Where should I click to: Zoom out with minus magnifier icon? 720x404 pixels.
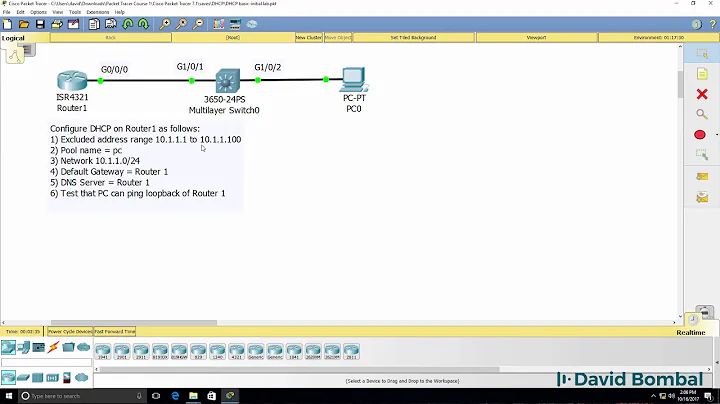[198, 24]
